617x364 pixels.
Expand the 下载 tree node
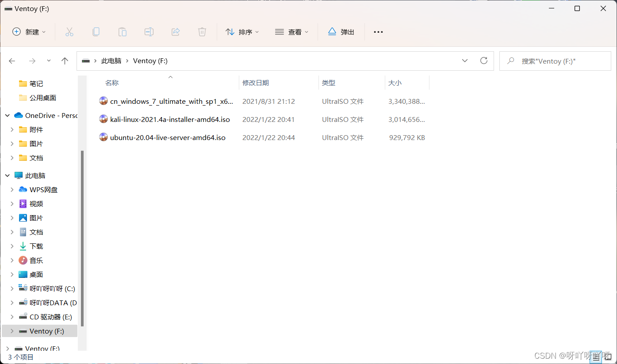point(12,246)
